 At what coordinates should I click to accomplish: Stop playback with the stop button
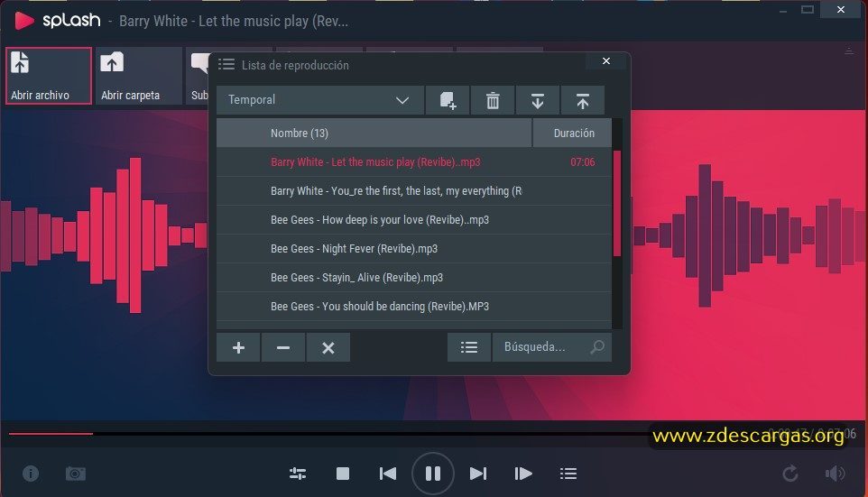(343, 474)
